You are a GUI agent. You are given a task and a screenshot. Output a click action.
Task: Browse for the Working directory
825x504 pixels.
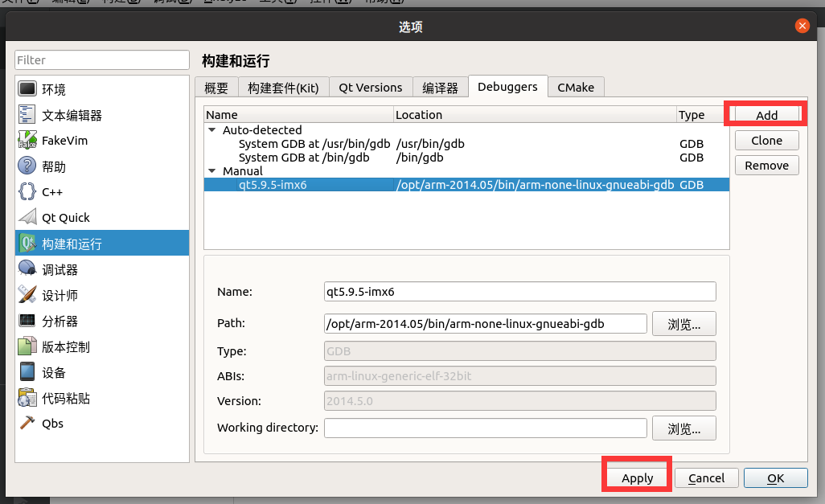[x=684, y=428]
